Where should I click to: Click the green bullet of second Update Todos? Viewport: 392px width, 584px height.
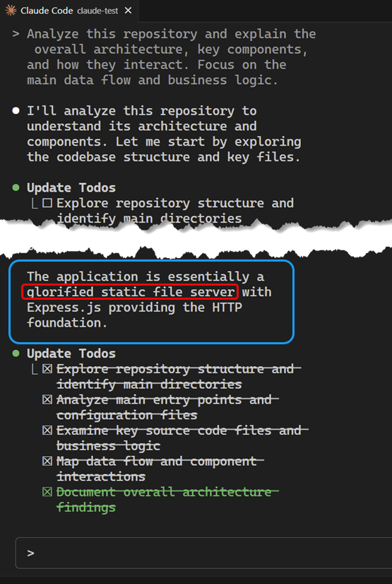coord(16,353)
